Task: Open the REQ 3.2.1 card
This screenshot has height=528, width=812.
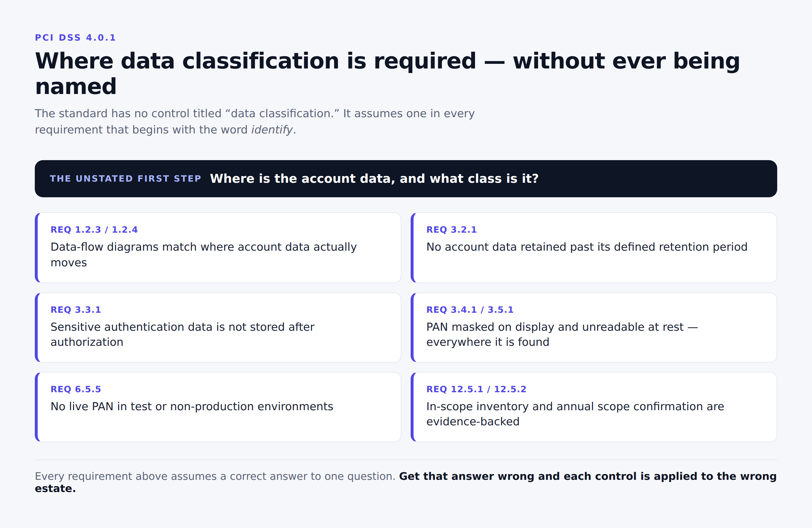Action: pyautogui.click(x=594, y=248)
